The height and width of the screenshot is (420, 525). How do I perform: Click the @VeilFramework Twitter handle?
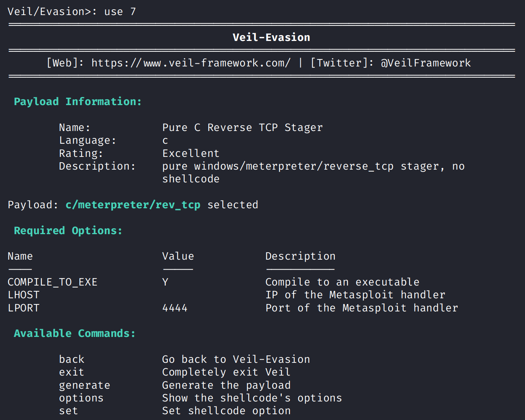(426, 63)
